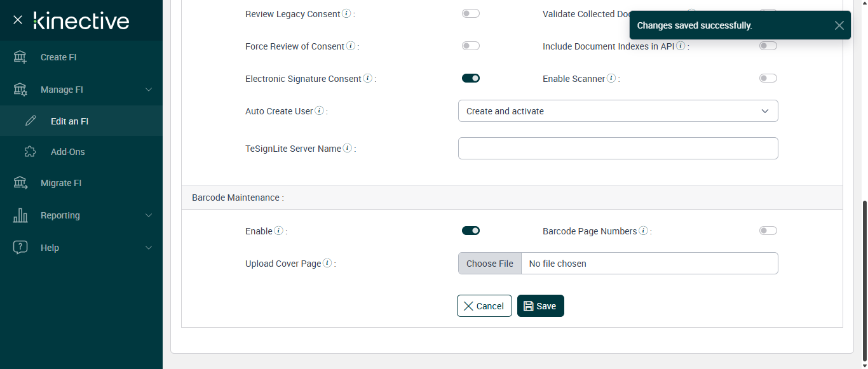Turn on the Enable Scanner toggle
Viewport: 868px width, 369px height.
tap(768, 78)
